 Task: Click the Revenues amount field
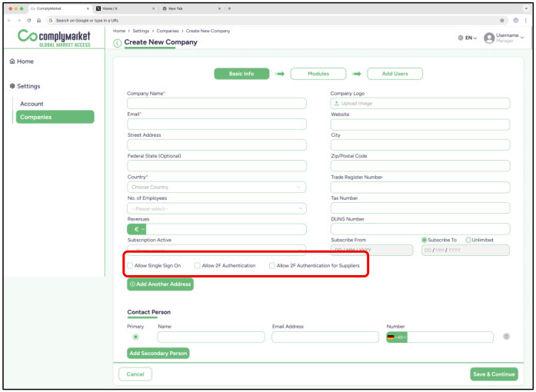click(x=226, y=229)
